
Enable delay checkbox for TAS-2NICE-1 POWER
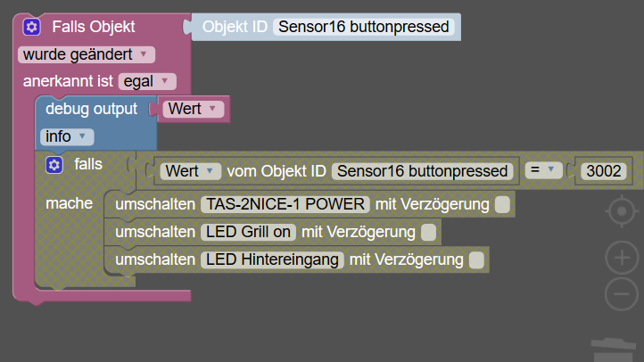[502, 204]
